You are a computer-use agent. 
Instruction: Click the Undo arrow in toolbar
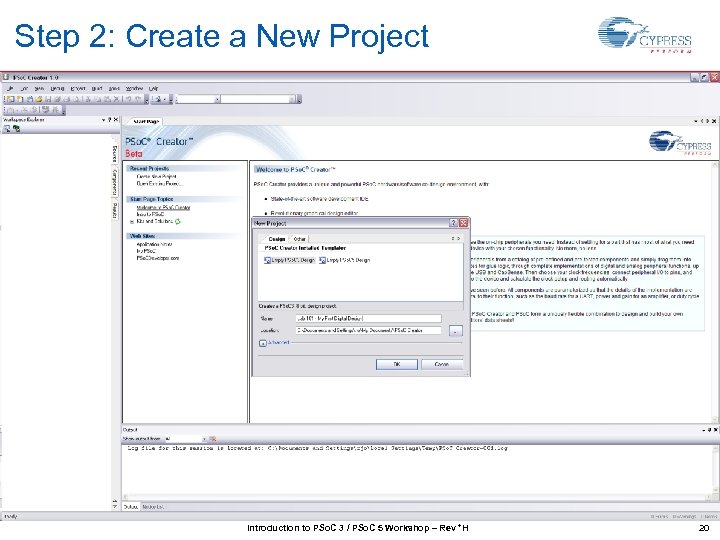click(128, 99)
